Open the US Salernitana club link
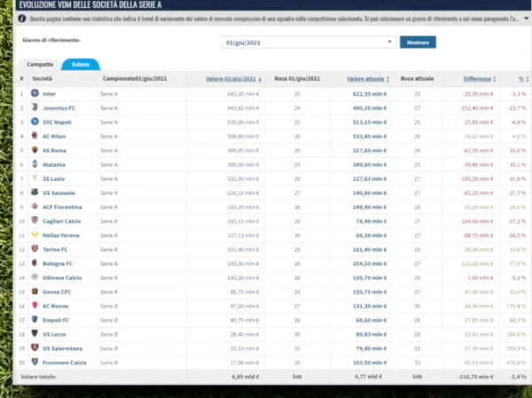This screenshot has height=398, width=532. tap(62, 348)
